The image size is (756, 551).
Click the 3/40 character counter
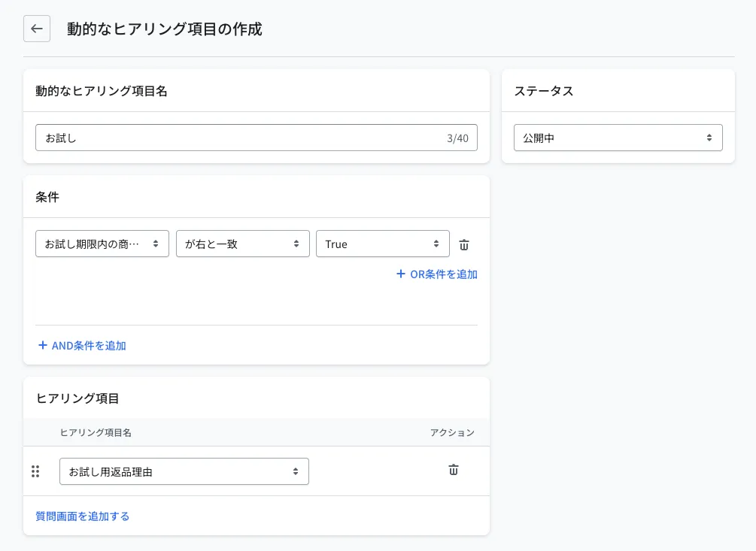(457, 138)
